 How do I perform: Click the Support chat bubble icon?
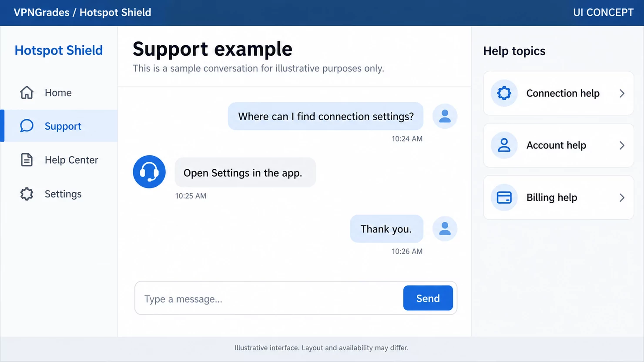coord(27,126)
